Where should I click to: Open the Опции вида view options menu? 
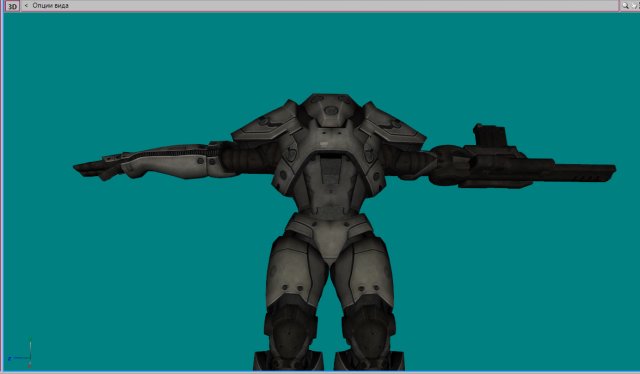pyautogui.click(x=50, y=6)
